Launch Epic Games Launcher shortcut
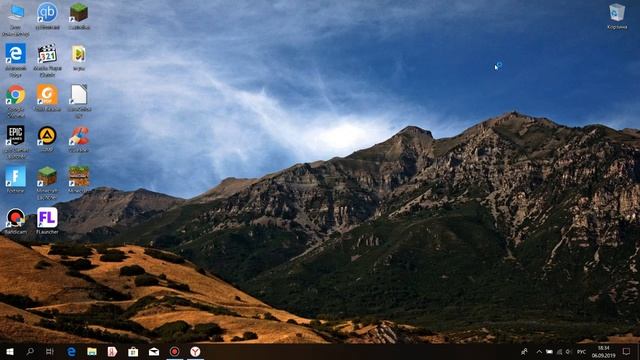The image size is (640, 360). [x=16, y=142]
